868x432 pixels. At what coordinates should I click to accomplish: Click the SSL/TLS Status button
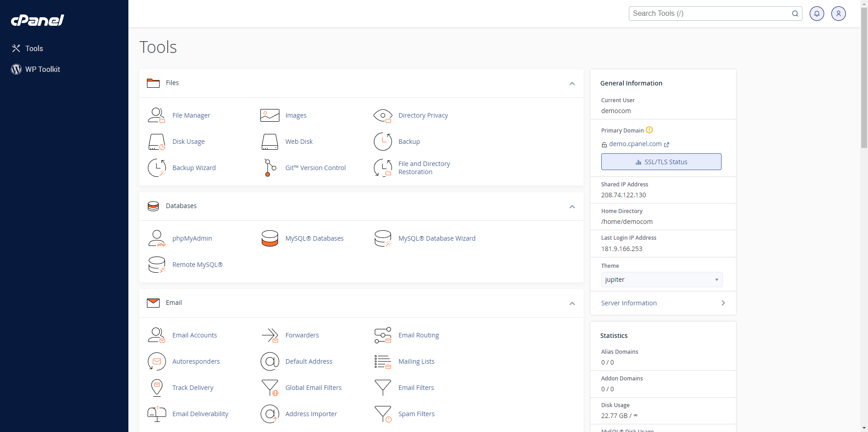click(661, 162)
